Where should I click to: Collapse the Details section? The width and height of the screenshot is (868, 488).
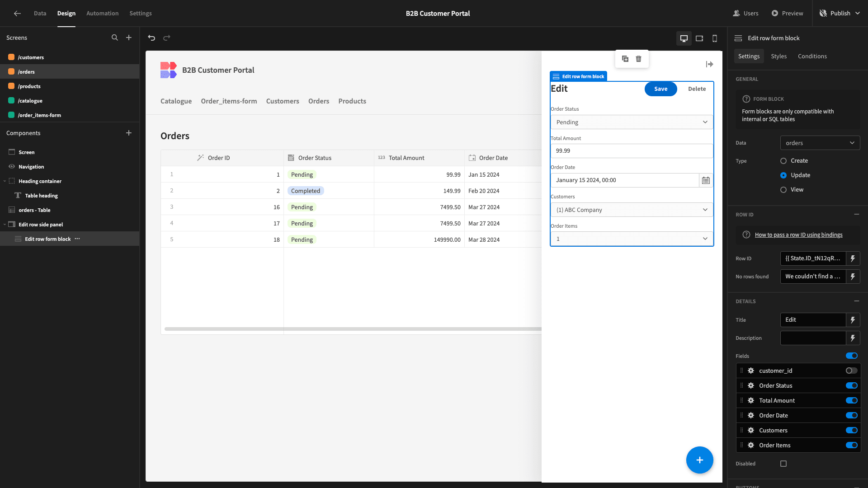[x=857, y=301]
